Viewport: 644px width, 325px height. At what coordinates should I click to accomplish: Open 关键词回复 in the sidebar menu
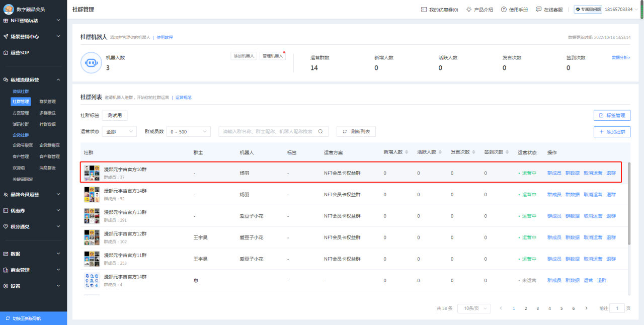coord(23,179)
